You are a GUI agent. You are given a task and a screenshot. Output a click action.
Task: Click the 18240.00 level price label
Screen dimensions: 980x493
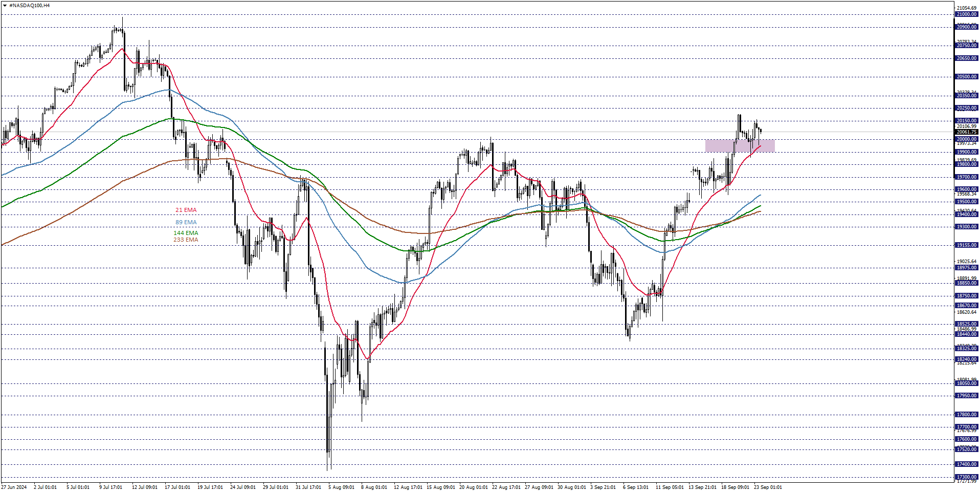pyautogui.click(x=967, y=359)
